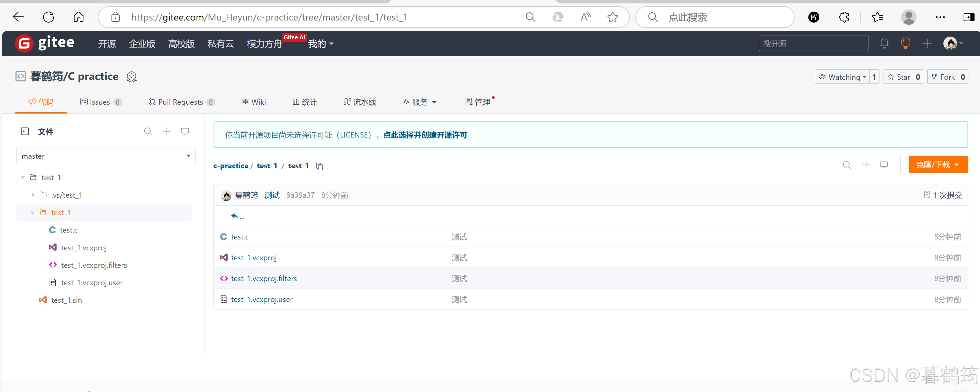Open the Pull Requests tab
The height and width of the screenshot is (392, 980).
tap(181, 102)
